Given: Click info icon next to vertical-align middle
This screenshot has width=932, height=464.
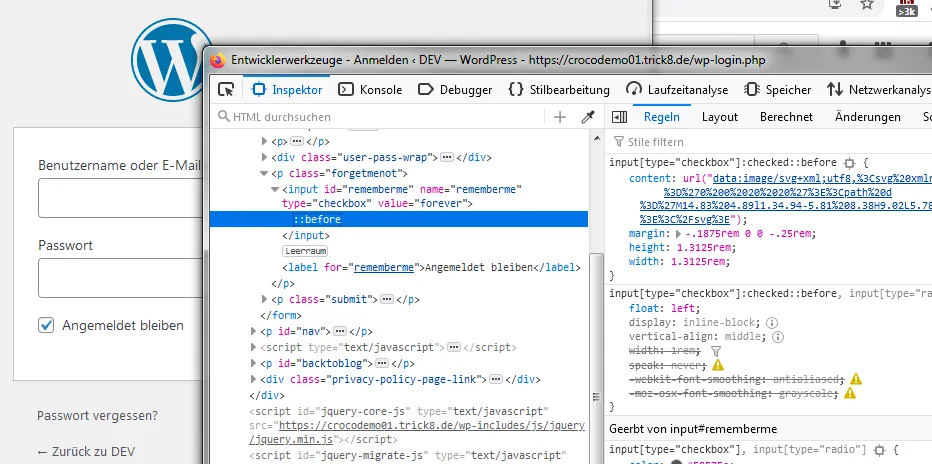Looking at the screenshot, I should (777, 337).
